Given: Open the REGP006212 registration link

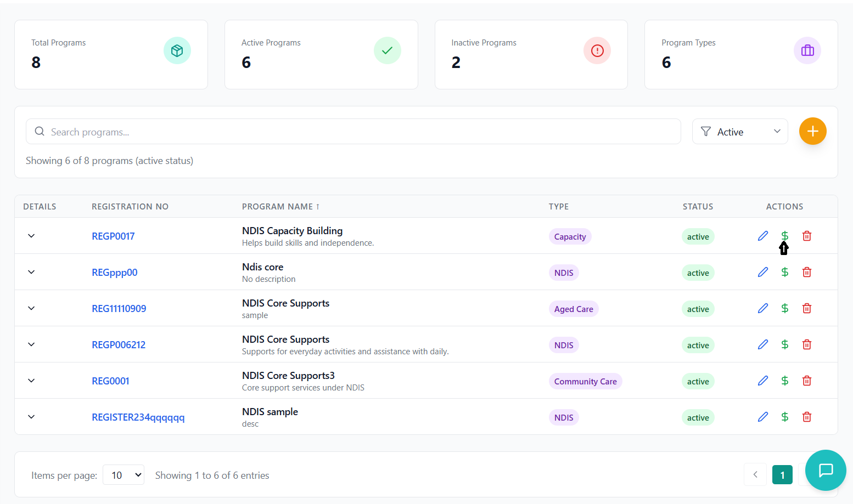Looking at the screenshot, I should point(119,345).
